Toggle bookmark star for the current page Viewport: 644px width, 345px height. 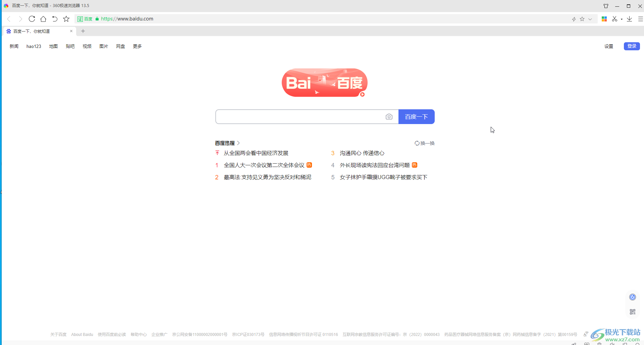tap(66, 19)
